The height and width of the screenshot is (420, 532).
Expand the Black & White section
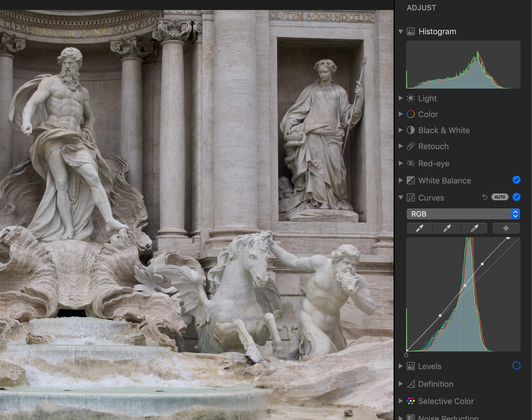[x=401, y=130]
